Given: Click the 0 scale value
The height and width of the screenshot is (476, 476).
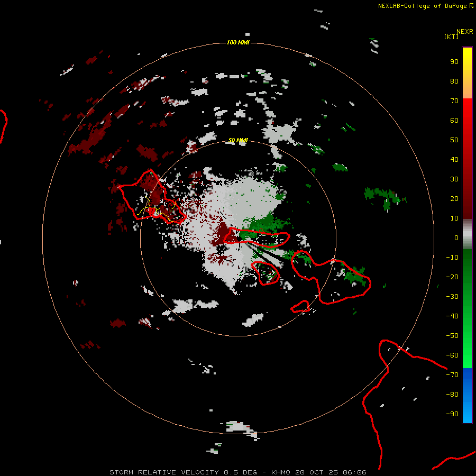Looking at the screenshot, I should [x=456, y=237].
